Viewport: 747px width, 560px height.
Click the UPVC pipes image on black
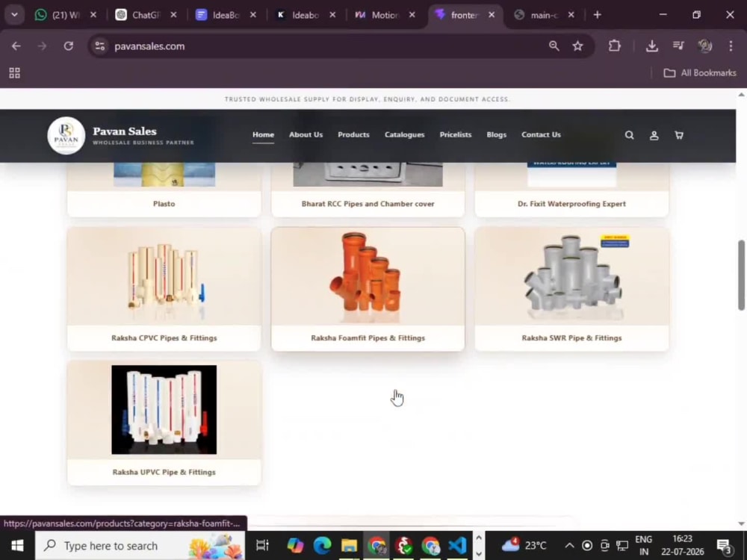[164, 409]
